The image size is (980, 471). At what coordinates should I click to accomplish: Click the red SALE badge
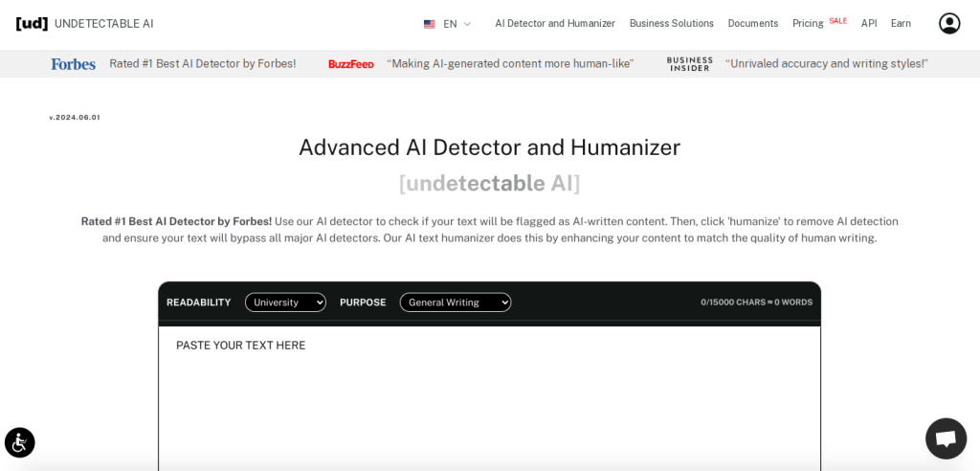837,21
